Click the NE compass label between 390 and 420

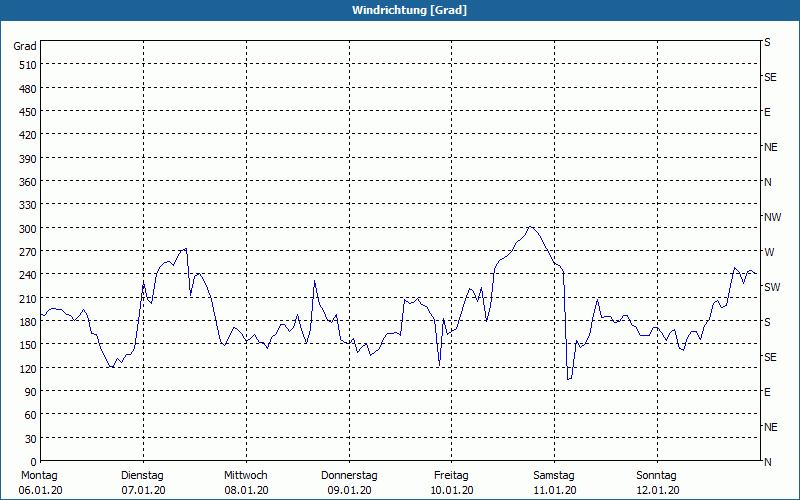[x=771, y=147]
